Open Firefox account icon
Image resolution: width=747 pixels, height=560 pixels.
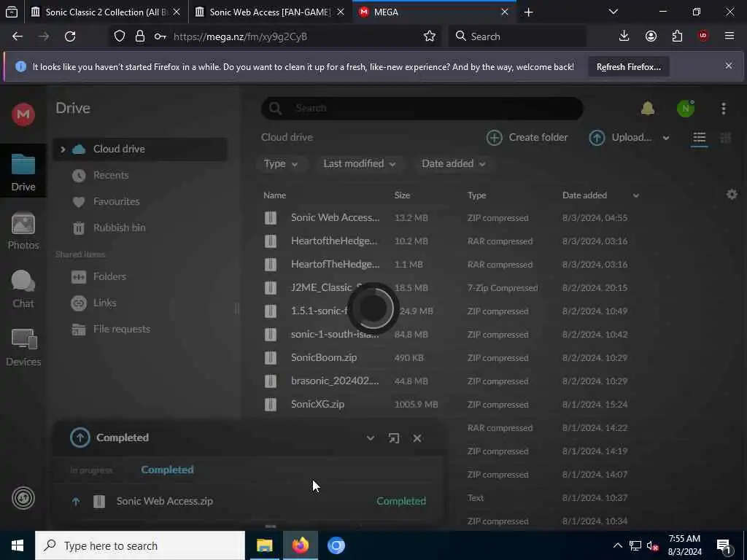[651, 36]
